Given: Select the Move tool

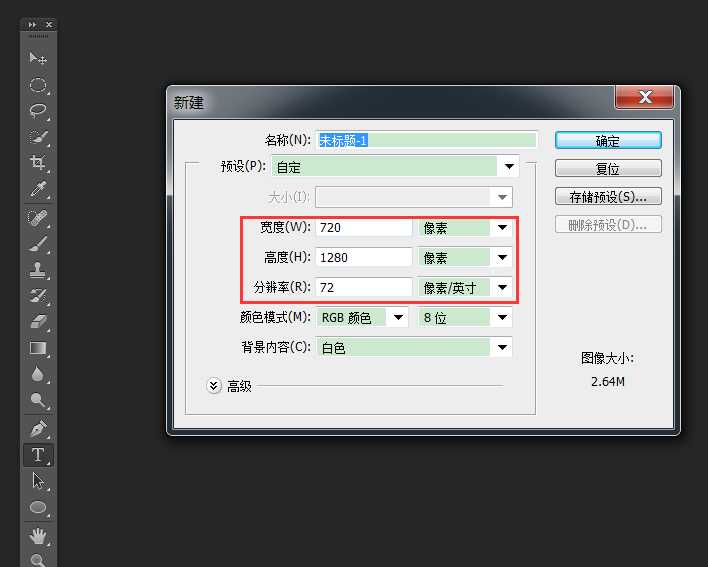Looking at the screenshot, I should coord(38,59).
